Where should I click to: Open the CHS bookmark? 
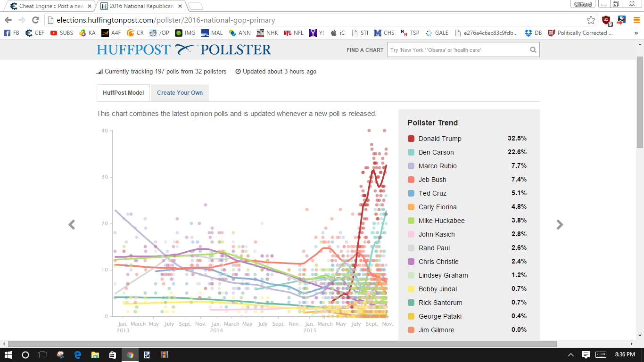pyautogui.click(x=384, y=33)
